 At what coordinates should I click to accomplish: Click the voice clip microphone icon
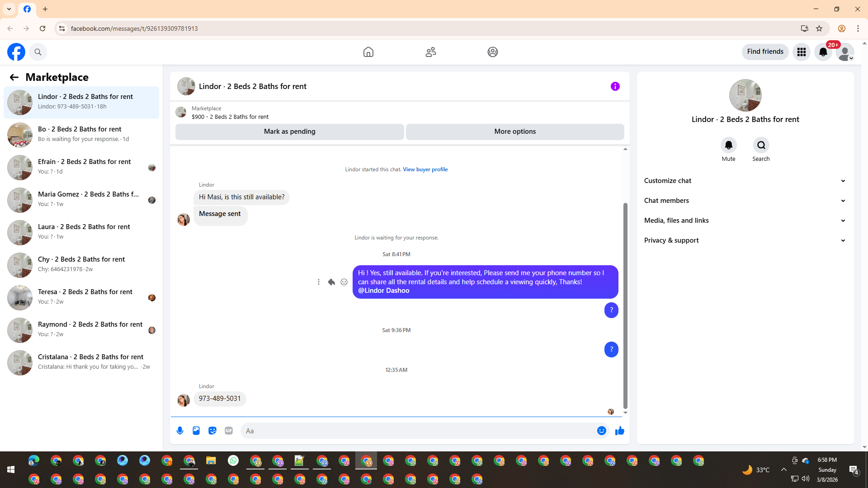pyautogui.click(x=180, y=431)
